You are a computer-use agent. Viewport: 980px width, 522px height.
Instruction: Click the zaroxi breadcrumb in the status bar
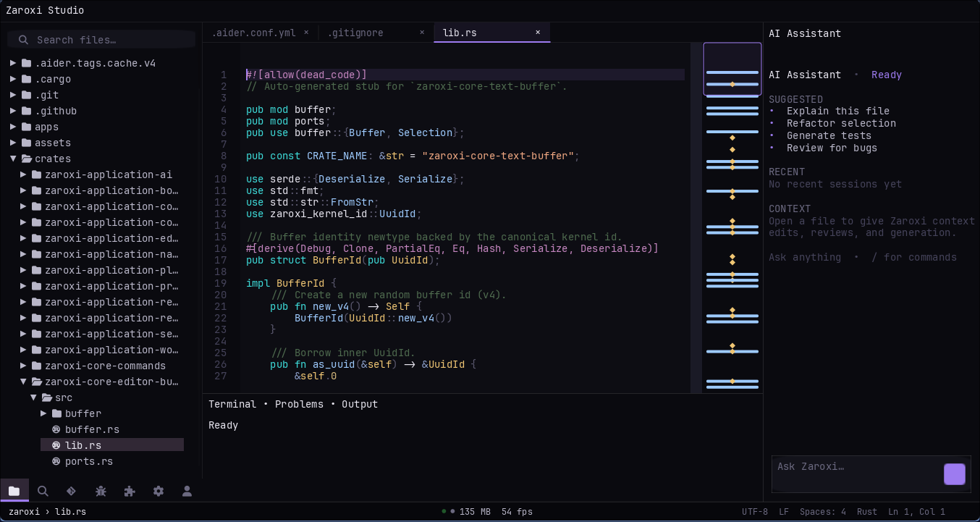(x=24, y=512)
